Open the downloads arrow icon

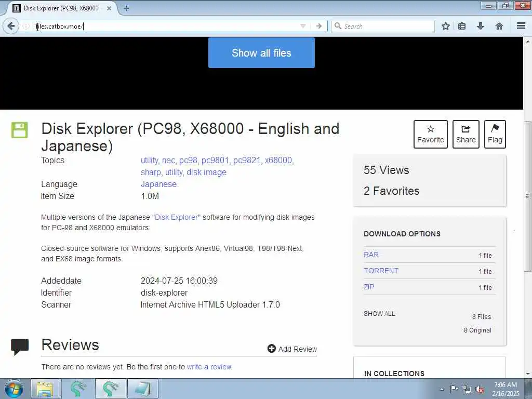click(481, 26)
